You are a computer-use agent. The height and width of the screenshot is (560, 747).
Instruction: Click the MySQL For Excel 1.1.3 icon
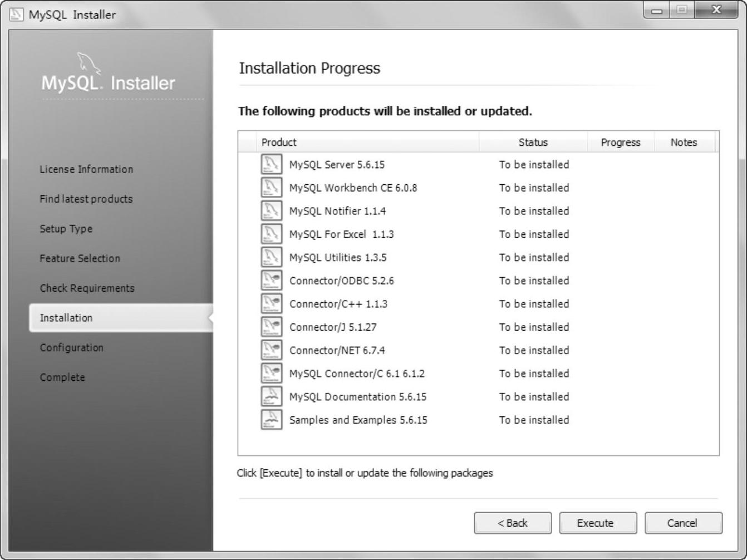(271, 234)
